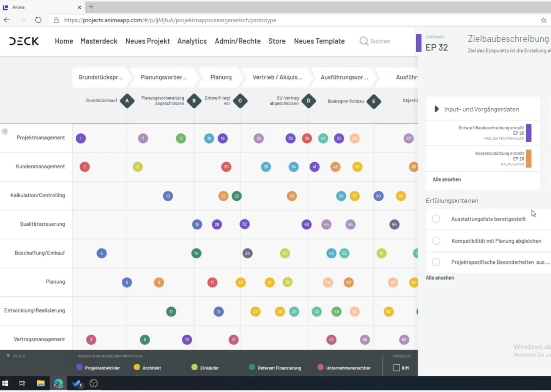This screenshot has width=551, height=392.
Task: Filter by yellow Einkäufer swatch
Action: pyautogui.click(x=194, y=367)
